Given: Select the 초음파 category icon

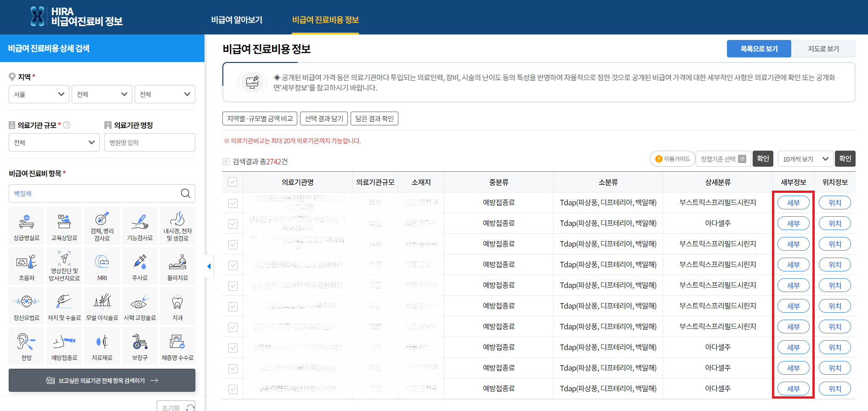Looking at the screenshot, I should (x=27, y=265).
